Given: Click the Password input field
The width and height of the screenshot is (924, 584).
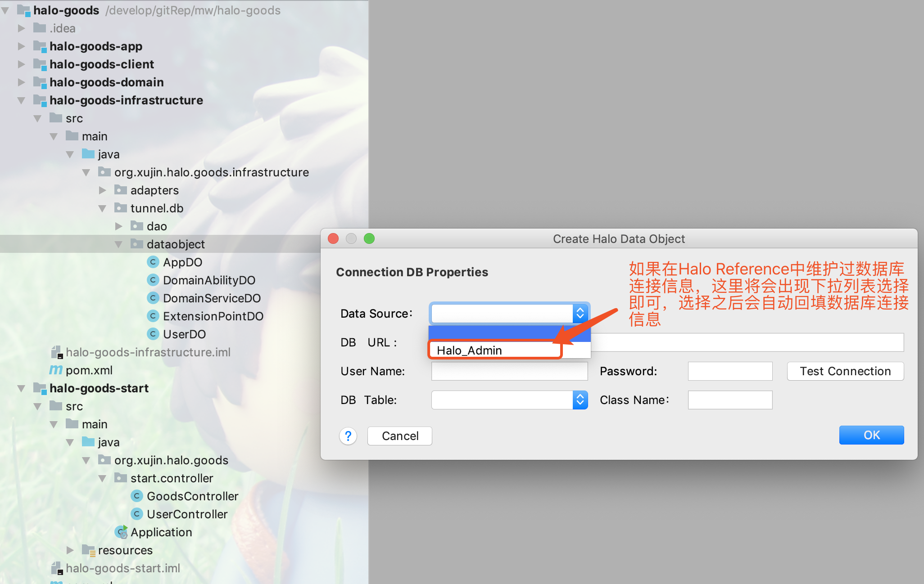Looking at the screenshot, I should 730,371.
